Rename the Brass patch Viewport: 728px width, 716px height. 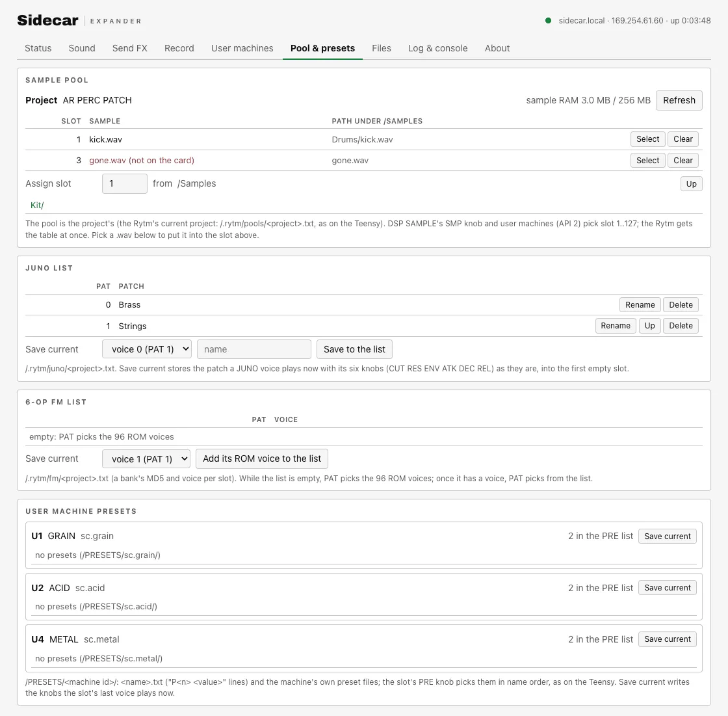(x=640, y=305)
